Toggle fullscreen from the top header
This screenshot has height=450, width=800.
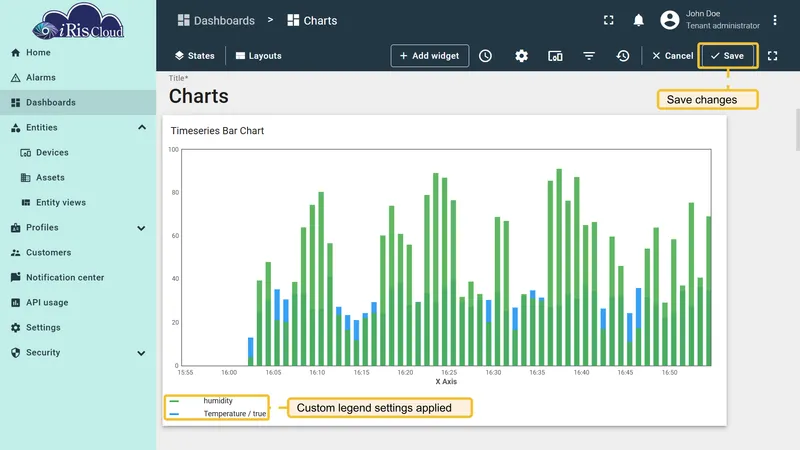(608, 20)
